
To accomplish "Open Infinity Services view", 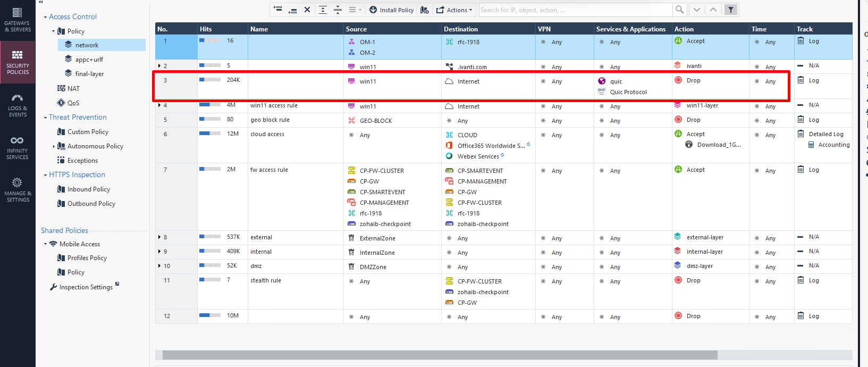I will click(x=18, y=147).
